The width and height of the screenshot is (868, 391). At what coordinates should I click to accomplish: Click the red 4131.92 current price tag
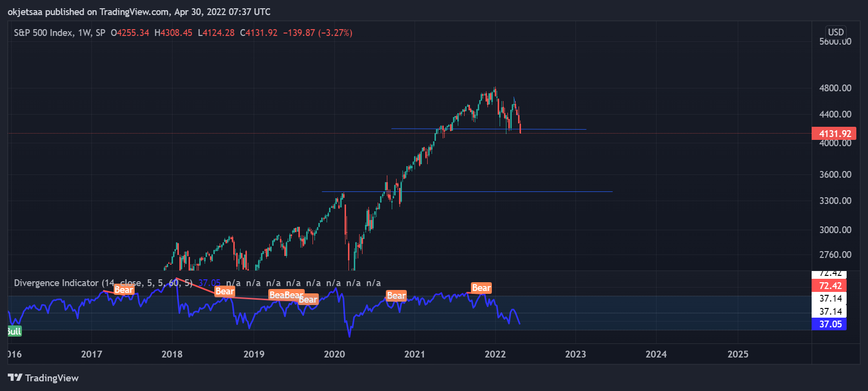834,134
